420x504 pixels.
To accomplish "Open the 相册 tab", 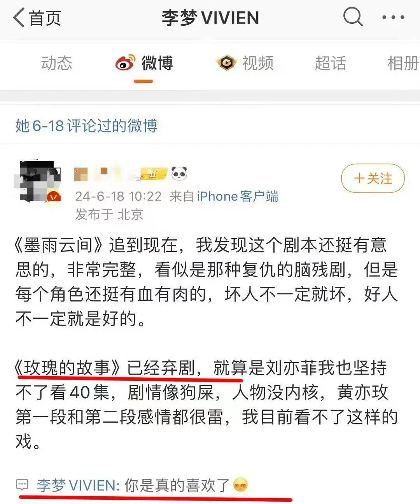I will [x=403, y=63].
